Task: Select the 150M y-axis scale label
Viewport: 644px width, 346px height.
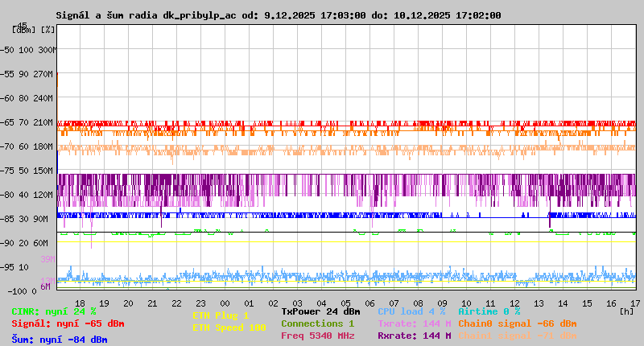Action: click(x=46, y=171)
